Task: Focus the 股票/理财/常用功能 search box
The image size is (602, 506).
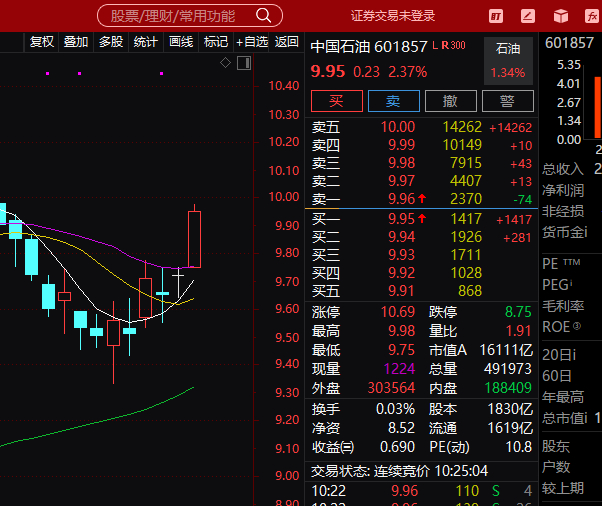Action: point(190,16)
